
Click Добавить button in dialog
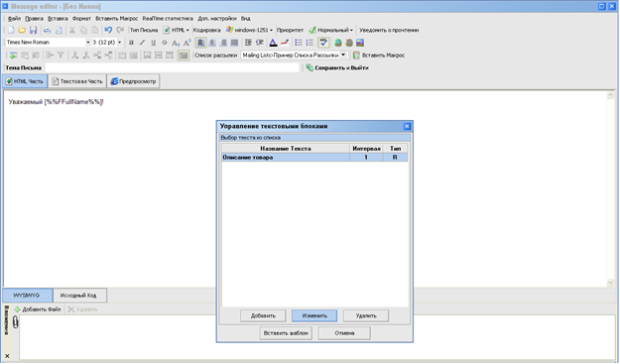(263, 315)
